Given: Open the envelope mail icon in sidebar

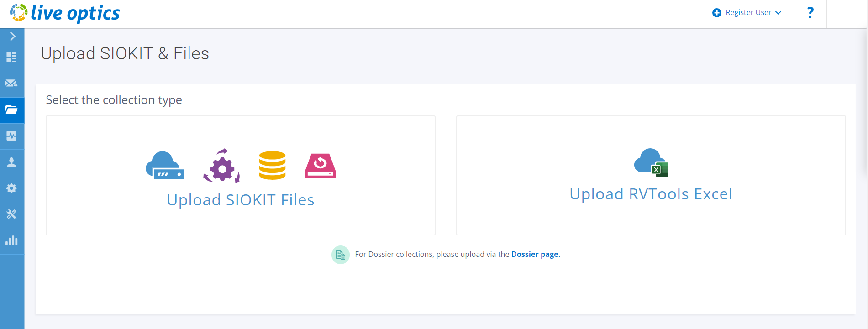Looking at the screenshot, I should tap(11, 84).
